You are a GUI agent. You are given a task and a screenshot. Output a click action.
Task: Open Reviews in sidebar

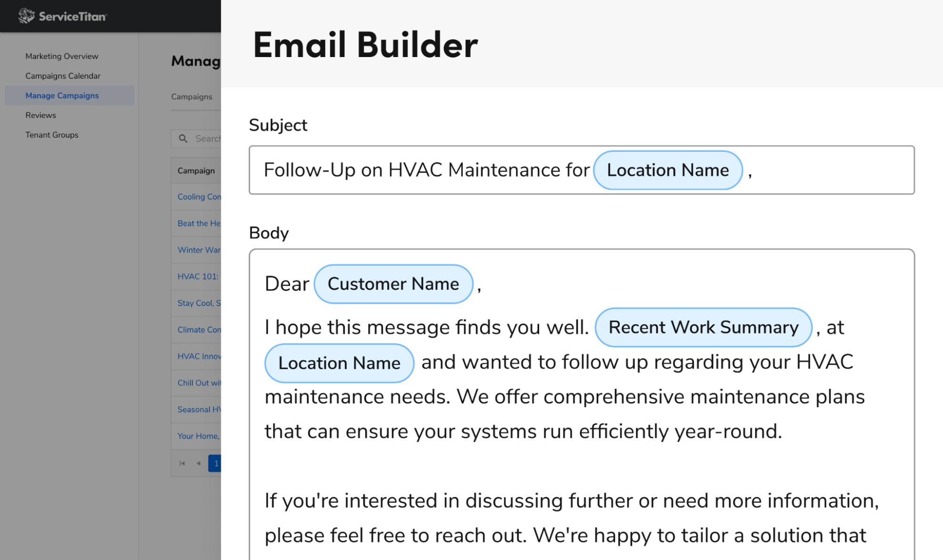pyautogui.click(x=41, y=115)
